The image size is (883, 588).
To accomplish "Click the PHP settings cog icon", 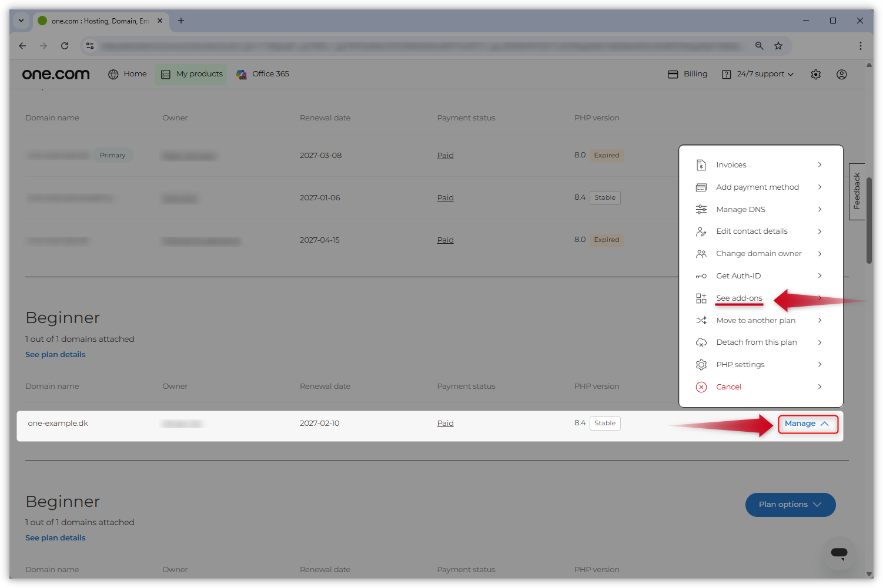I will [701, 365].
